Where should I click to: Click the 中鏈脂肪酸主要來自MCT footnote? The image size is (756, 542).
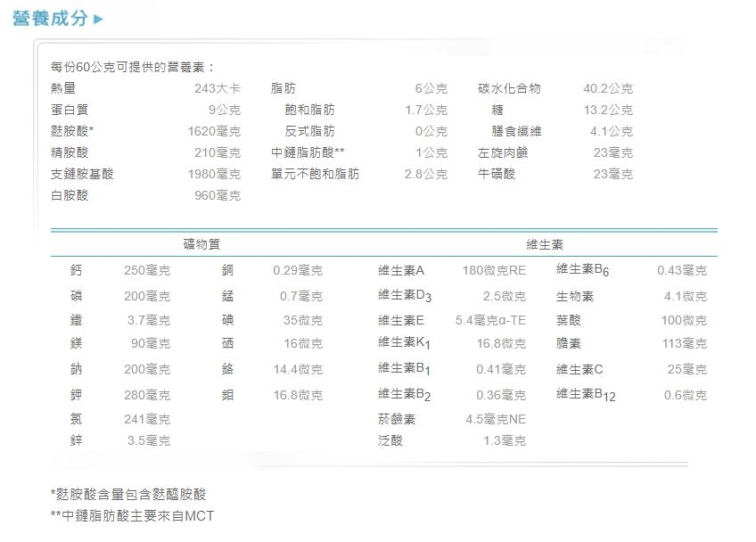click(132, 515)
